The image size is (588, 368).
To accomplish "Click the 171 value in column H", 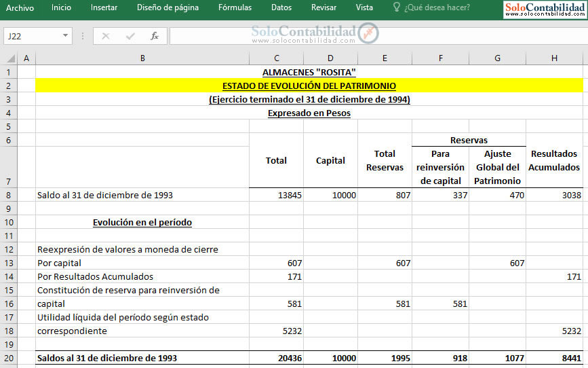I will [554, 277].
